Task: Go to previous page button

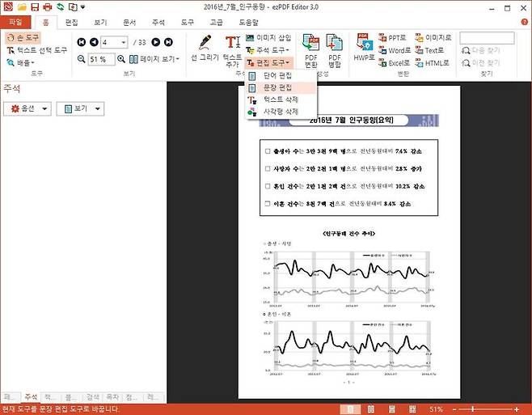Action: coord(94,42)
